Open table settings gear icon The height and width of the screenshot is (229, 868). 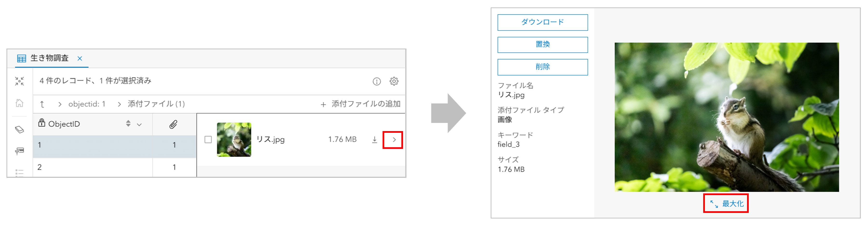(394, 81)
